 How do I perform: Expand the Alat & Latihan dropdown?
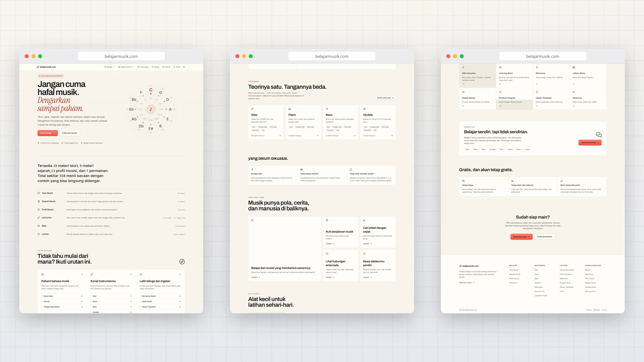coord(126,67)
